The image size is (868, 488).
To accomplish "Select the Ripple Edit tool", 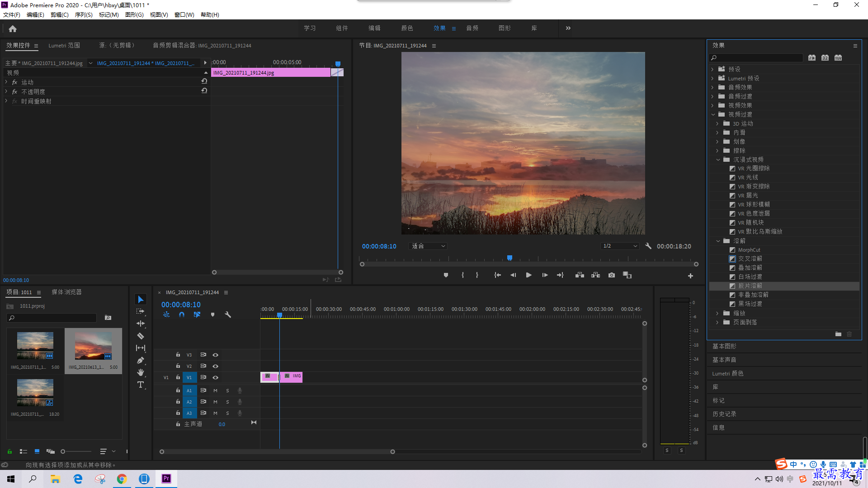I will coord(141,324).
